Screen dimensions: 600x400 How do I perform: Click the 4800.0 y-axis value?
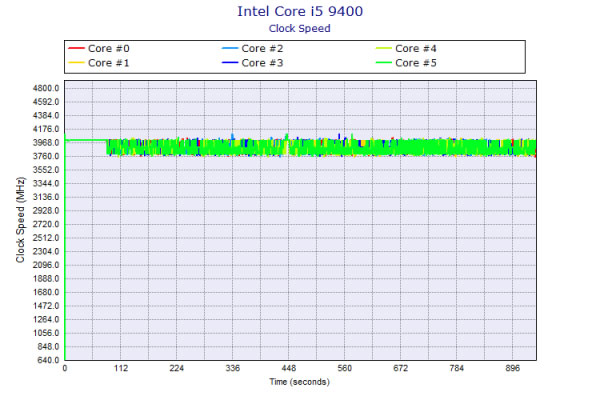(x=46, y=88)
